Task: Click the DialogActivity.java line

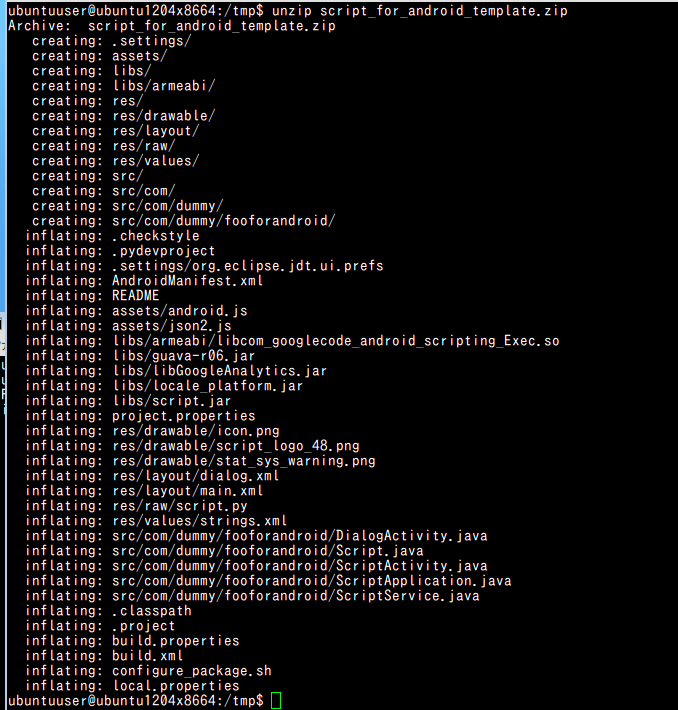Action: [256, 536]
